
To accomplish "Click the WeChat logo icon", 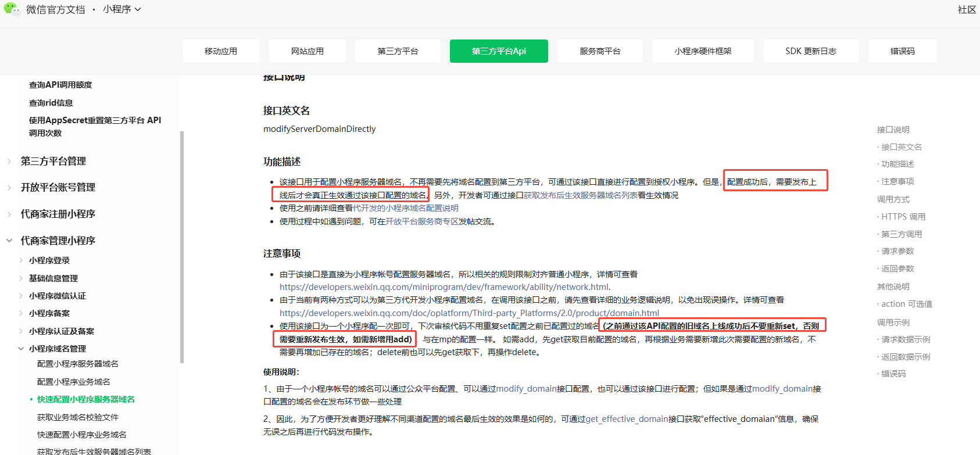I will [11, 9].
